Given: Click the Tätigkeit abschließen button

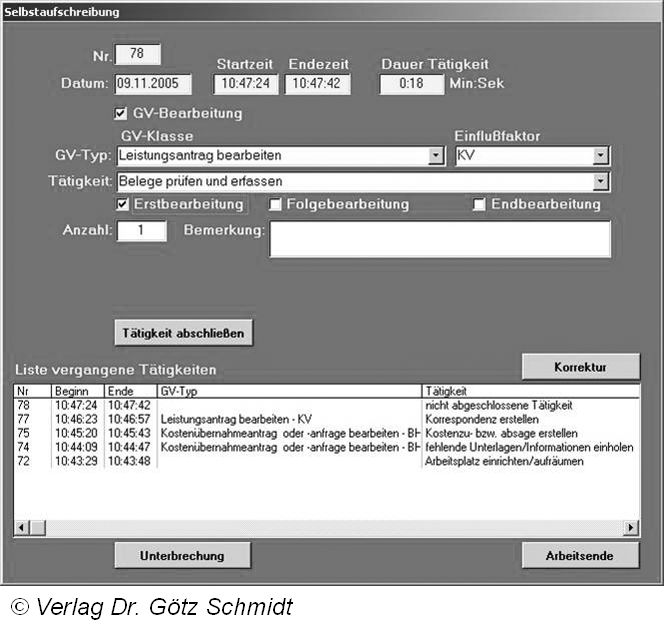Looking at the screenshot, I should 183,332.
